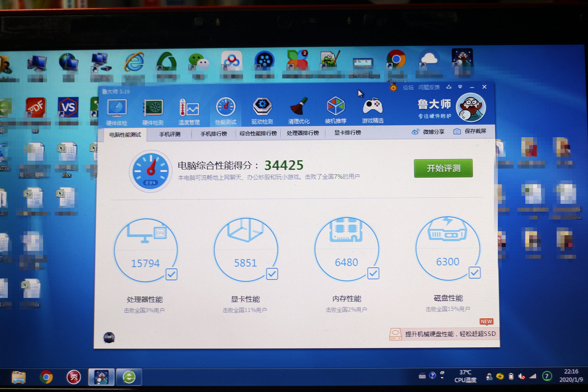
Task: Expand the title bar dropdown arrow
Action: (460, 87)
